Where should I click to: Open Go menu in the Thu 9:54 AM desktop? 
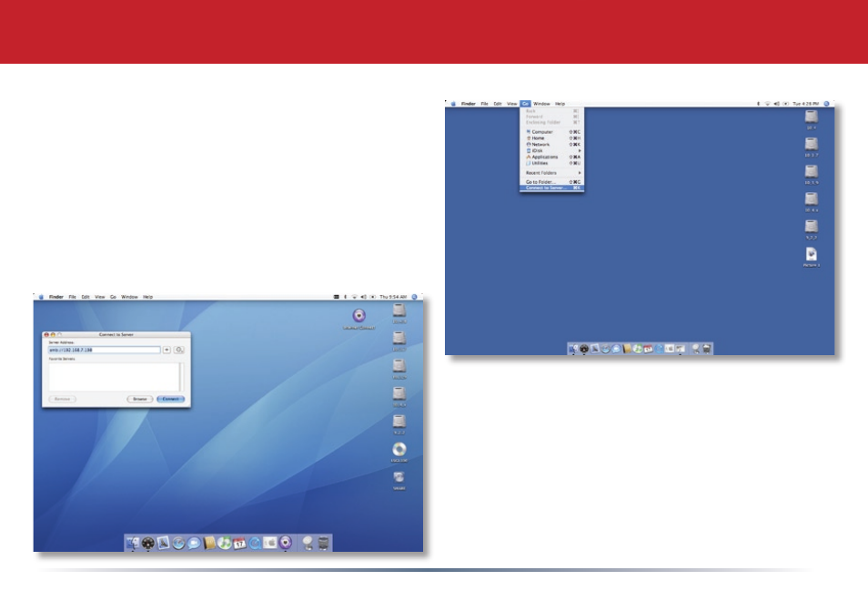(x=113, y=297)
